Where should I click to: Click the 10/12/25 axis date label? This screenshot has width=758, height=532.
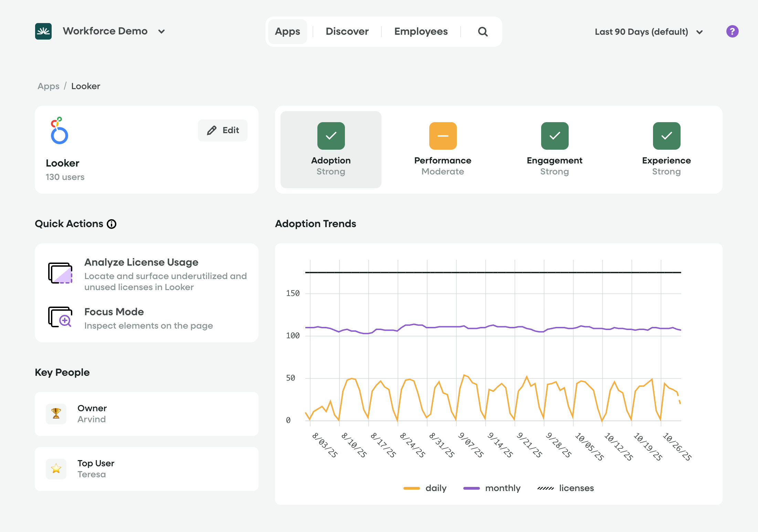pyautogui.click(x=619, y=447)
